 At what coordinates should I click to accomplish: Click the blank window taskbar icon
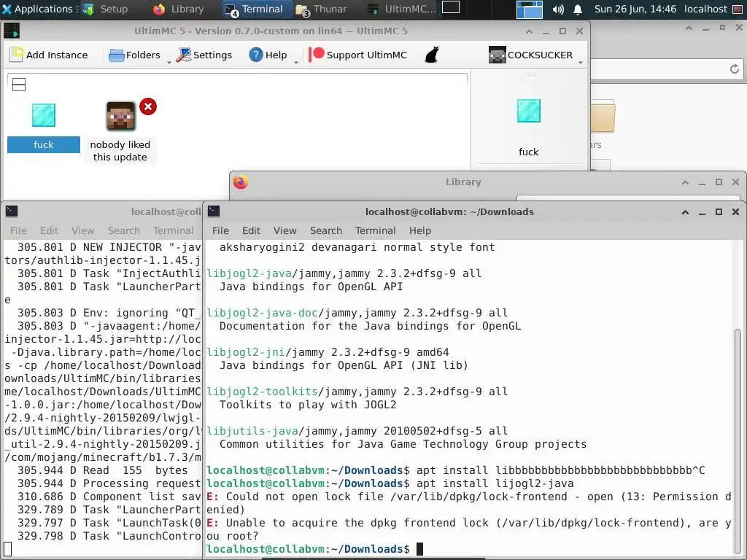pyautogui.click(x=451, y=7)
